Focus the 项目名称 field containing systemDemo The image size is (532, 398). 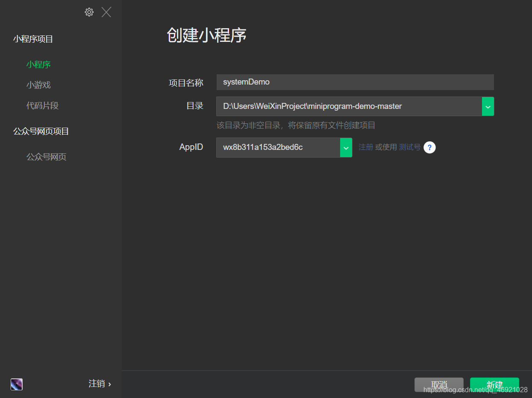pos(355,82)
